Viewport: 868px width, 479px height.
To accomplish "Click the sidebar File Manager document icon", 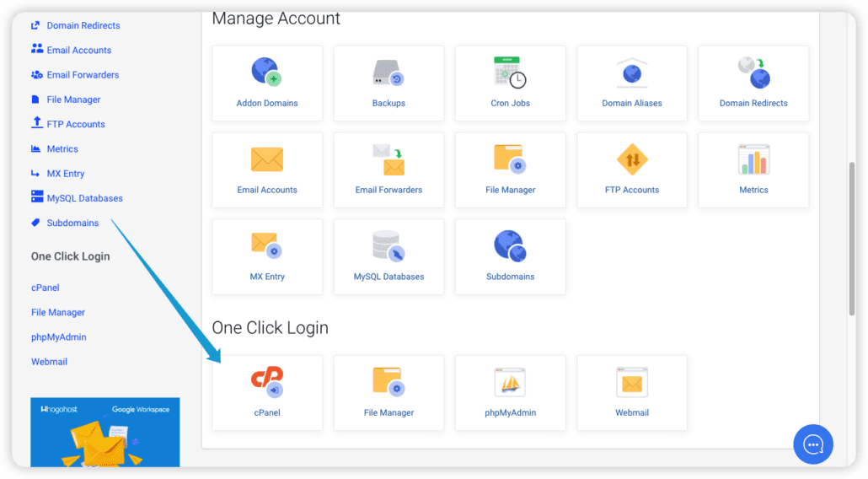I will (35, 100).
